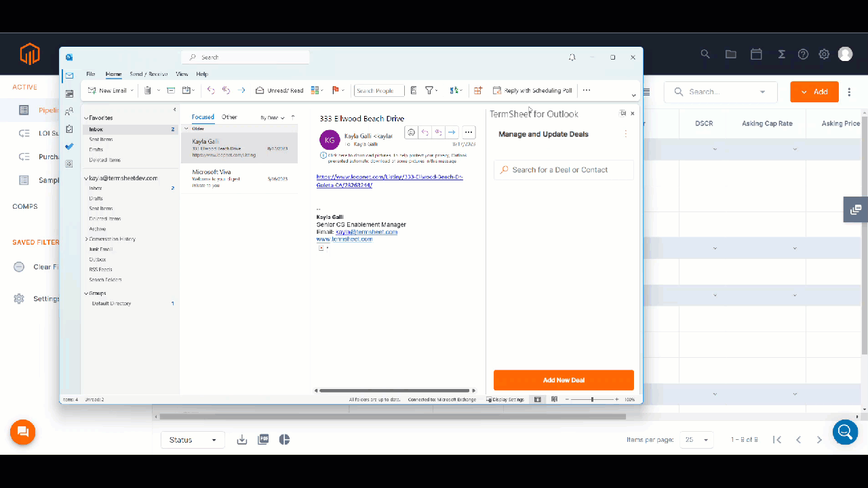The height and width of the screenshot is (488, 868).
Task: Switch to the Other inbox tab
Action: (229, 117)
